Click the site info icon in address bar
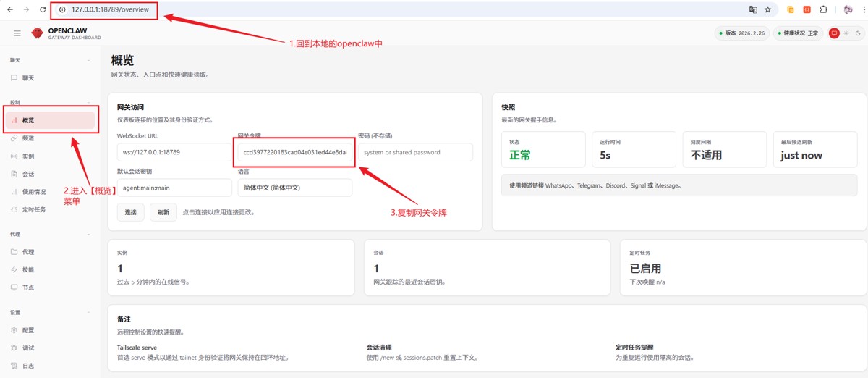Viewport: 868px width, 378px height. click(x=62, y=9)
